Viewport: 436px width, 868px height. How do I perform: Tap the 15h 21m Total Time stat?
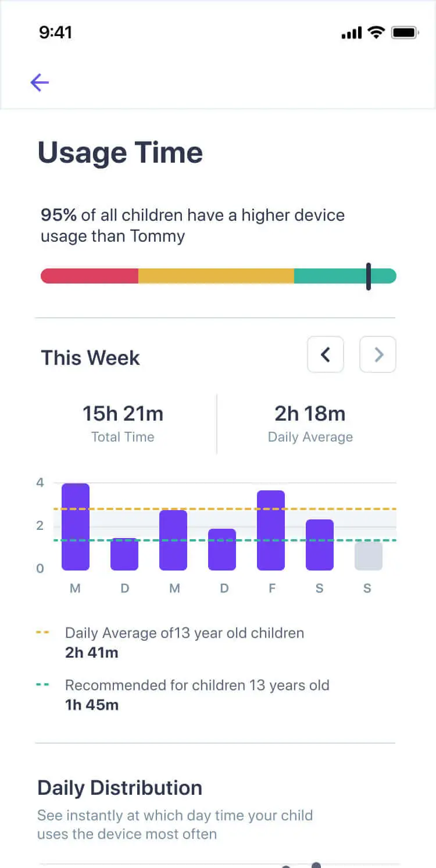[123, 422]
